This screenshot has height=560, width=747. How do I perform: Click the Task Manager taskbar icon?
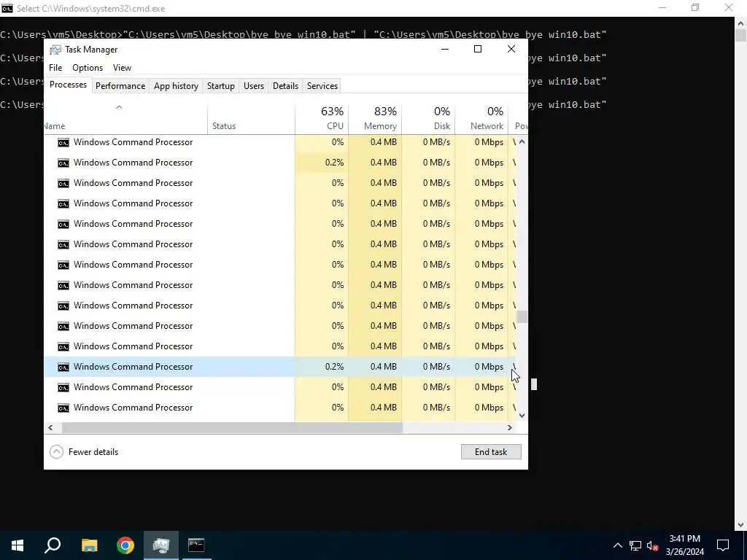tap(161, 545)
